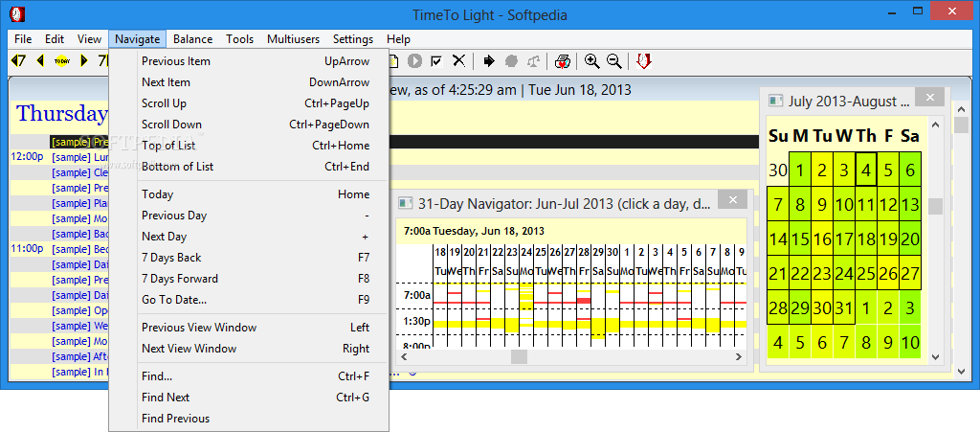
Task: Click the 7 days back toolbar arrow
Action: coord(19,60)
